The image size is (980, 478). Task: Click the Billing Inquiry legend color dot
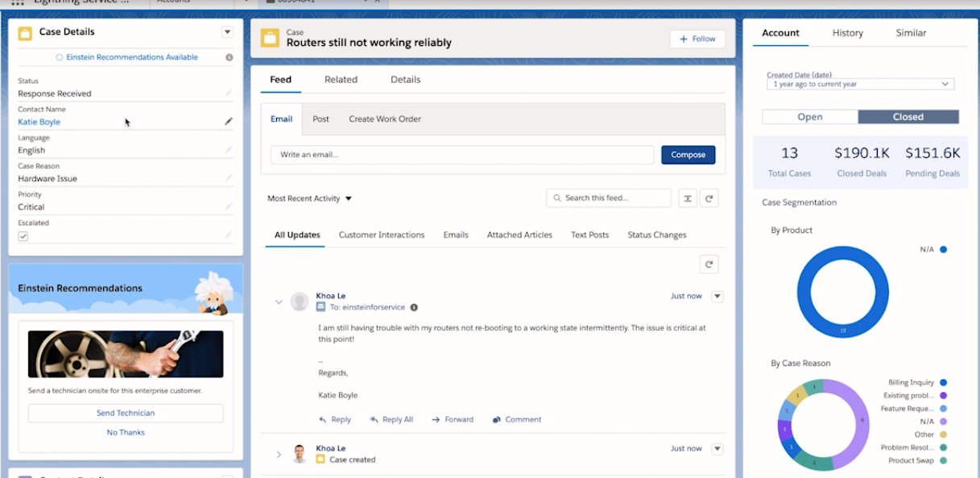(943, 383)
